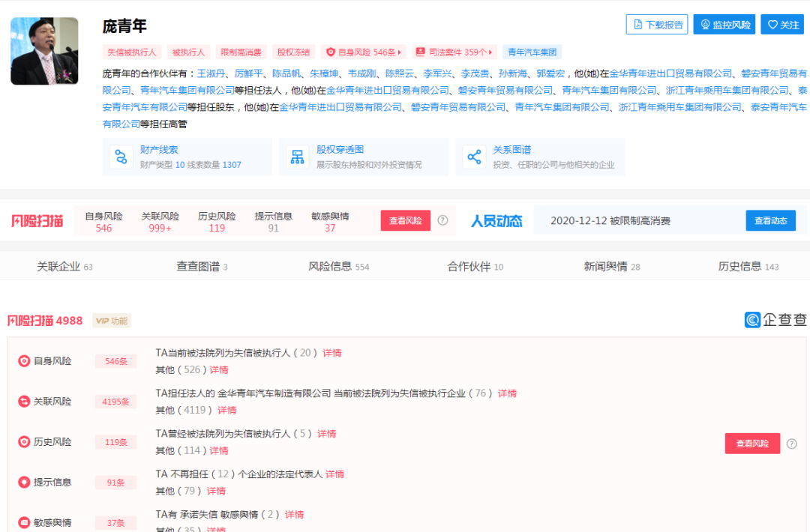Click the 37条 count badge
810x532 pixels.
coord(115,523)
